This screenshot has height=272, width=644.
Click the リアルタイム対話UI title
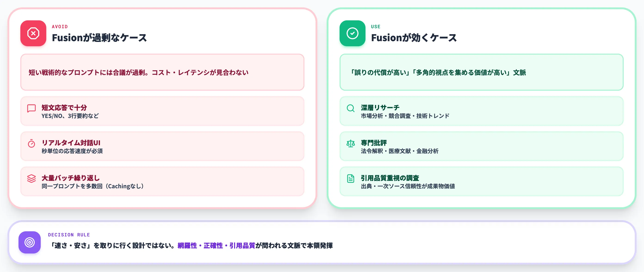click(71, 143)
